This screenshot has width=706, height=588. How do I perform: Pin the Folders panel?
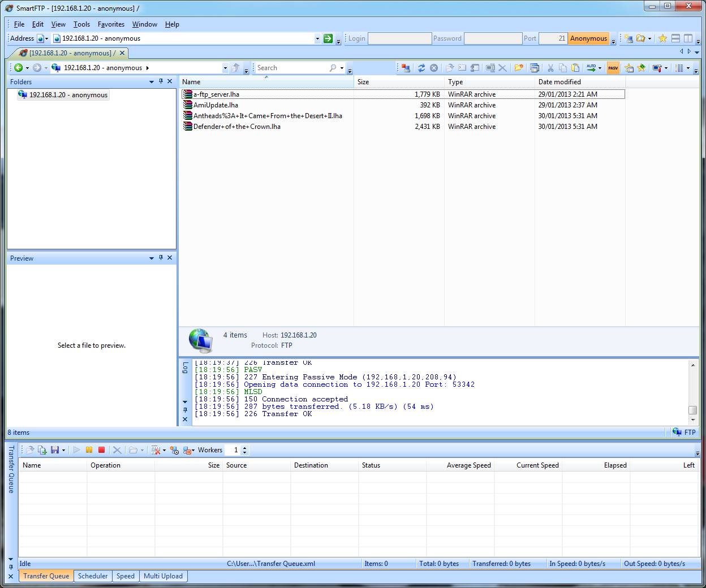pos(161,81)
